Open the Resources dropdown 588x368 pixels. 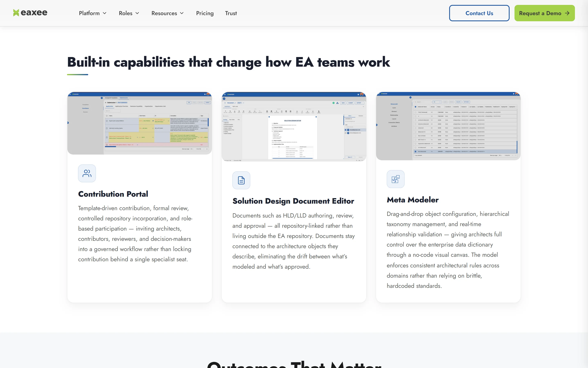167,13
